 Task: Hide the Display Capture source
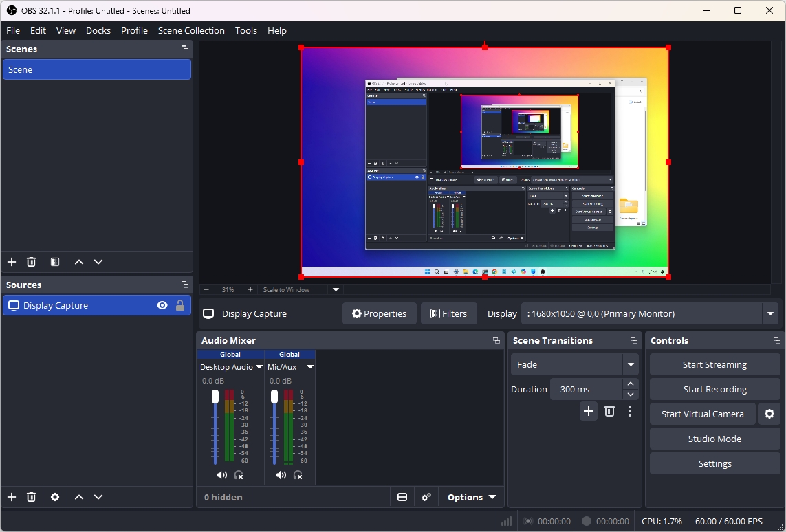tap(162, 305)
